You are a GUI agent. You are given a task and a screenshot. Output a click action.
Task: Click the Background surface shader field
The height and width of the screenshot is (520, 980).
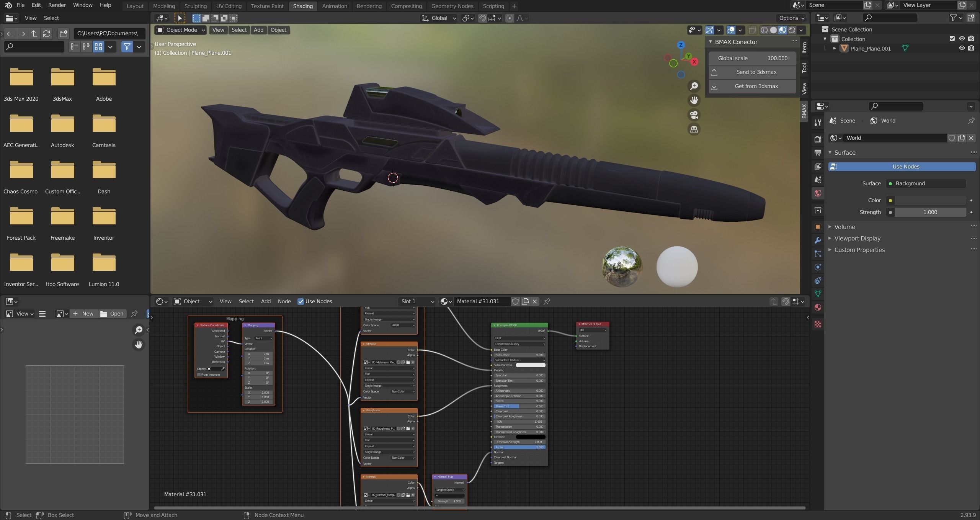click(x=926, y=183)
